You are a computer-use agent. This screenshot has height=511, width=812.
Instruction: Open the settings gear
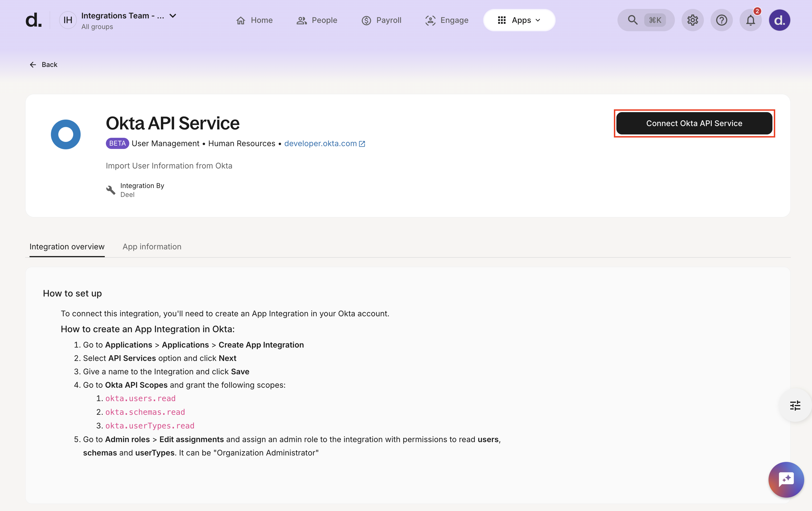693,20
